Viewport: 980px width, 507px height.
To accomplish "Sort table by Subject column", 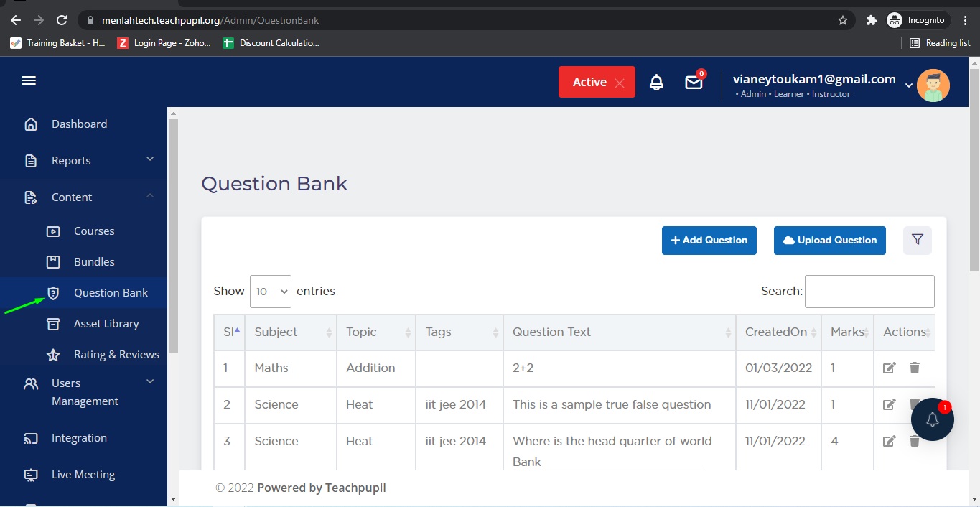I will (x=290, y=332).
